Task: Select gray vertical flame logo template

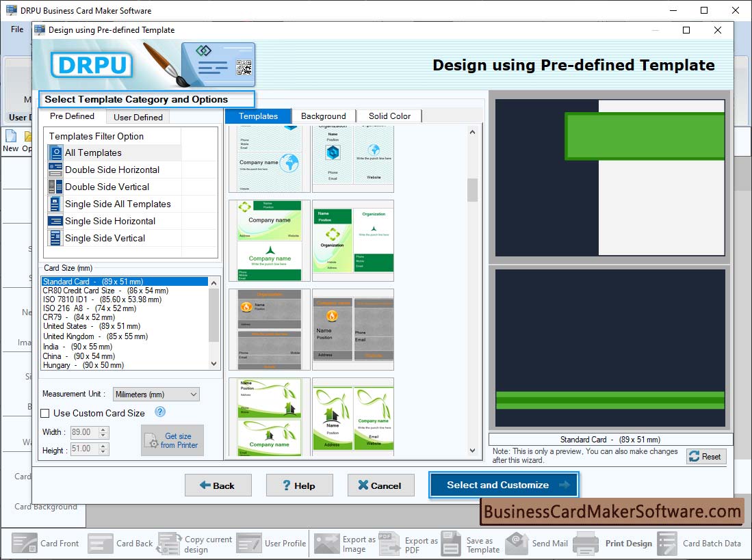Action: point(353,329)
